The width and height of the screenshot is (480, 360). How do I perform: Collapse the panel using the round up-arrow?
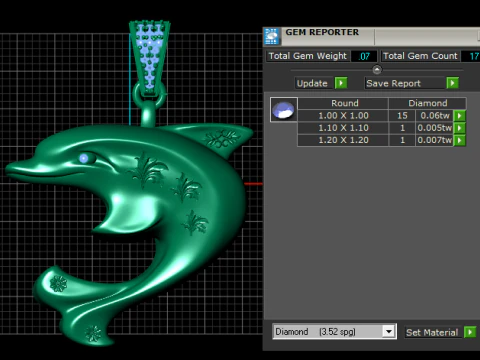tap(377, 70)
